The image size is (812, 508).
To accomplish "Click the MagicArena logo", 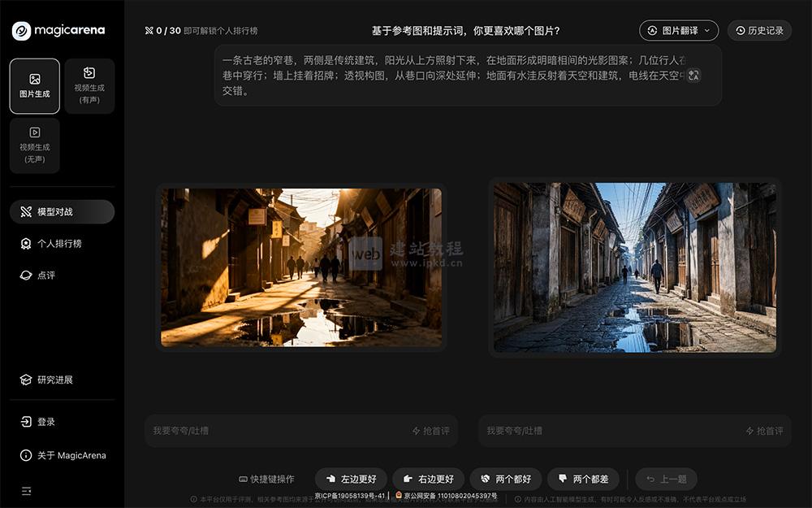I will coord(57,31).
